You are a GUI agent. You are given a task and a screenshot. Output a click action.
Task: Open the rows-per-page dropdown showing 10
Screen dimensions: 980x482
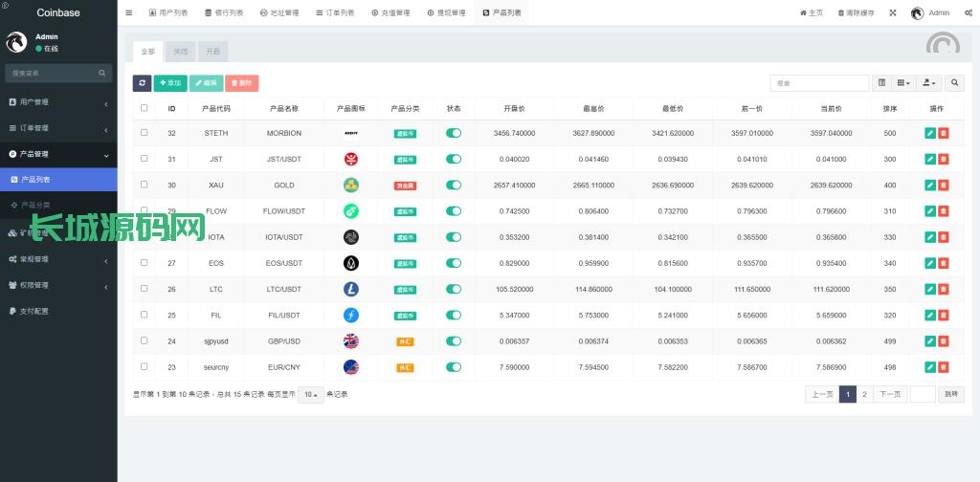pos(310,394)
